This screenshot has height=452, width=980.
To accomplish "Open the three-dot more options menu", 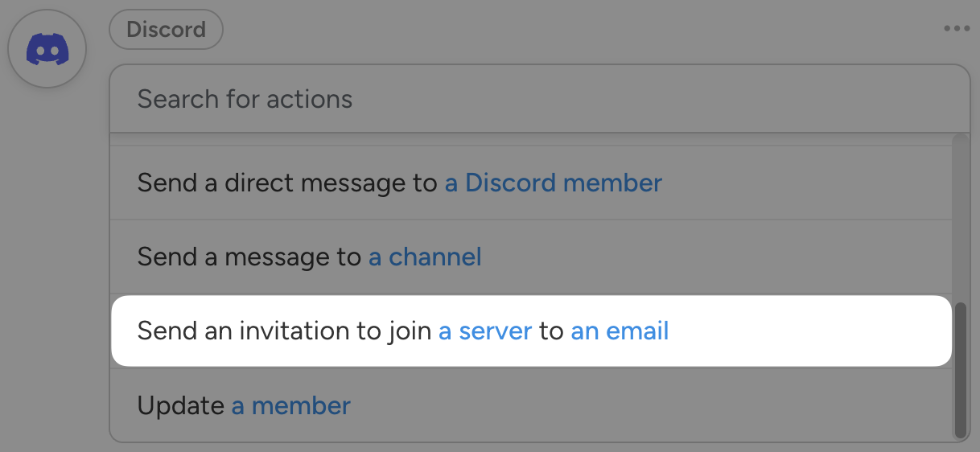I will tap(957, 29).
